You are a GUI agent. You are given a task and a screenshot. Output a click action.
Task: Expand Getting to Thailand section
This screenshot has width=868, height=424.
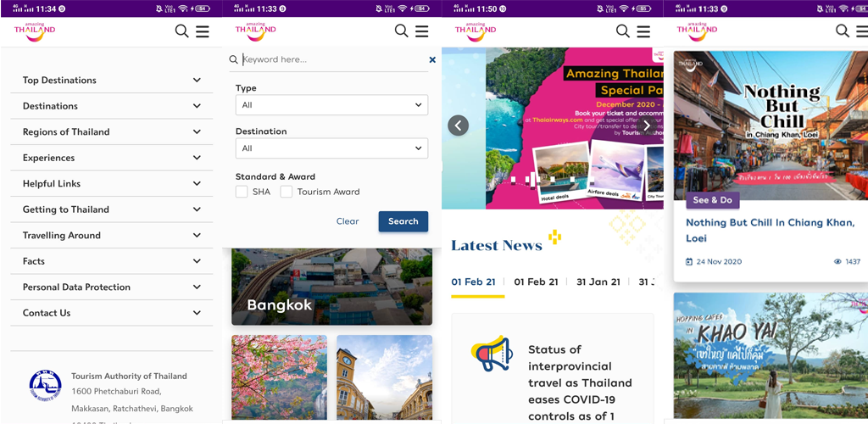(x=111, y=209)
